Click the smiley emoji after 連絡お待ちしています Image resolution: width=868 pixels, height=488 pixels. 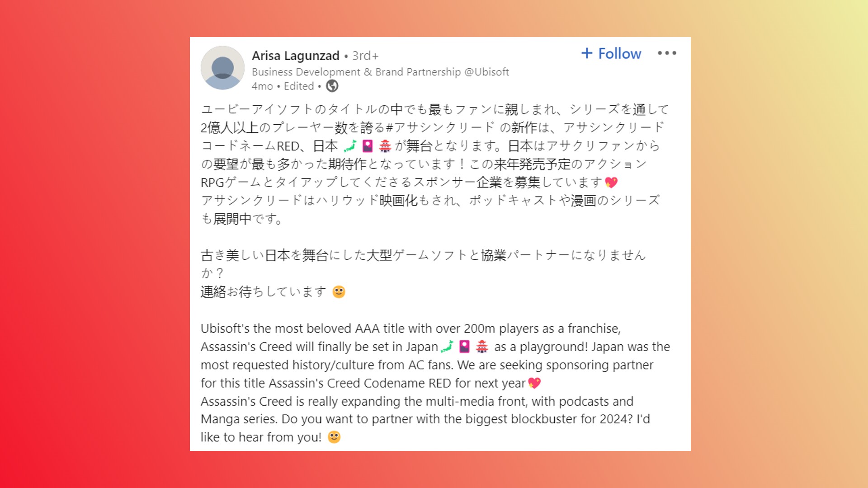[x=339, y=292]
